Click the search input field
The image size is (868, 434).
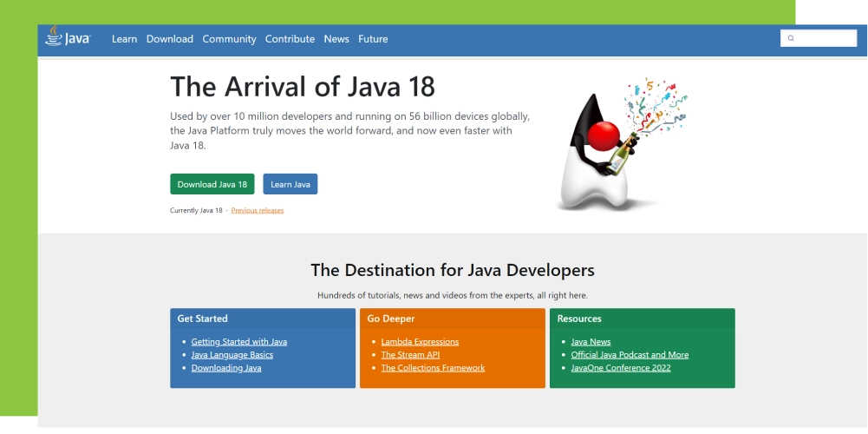point(819,38)
